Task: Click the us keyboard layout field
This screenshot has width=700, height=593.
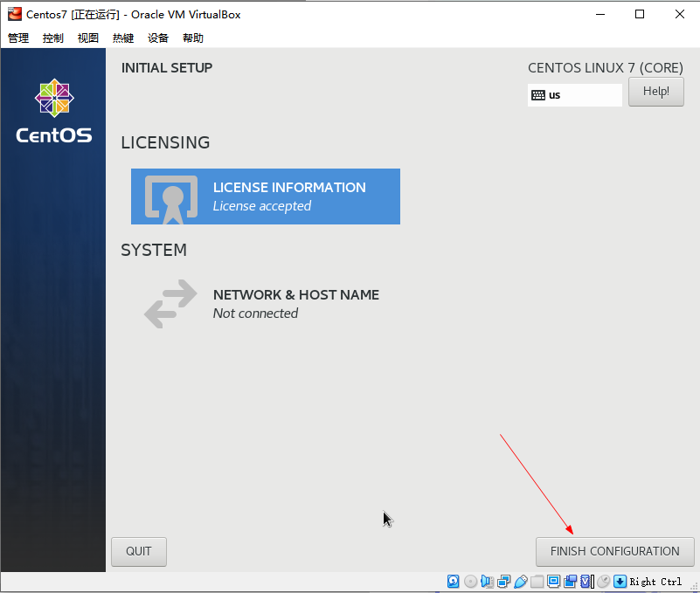Action: (574, 95)
